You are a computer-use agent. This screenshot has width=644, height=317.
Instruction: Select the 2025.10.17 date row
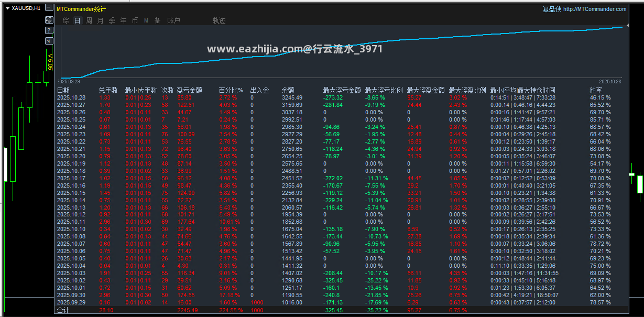click(71, 178)
